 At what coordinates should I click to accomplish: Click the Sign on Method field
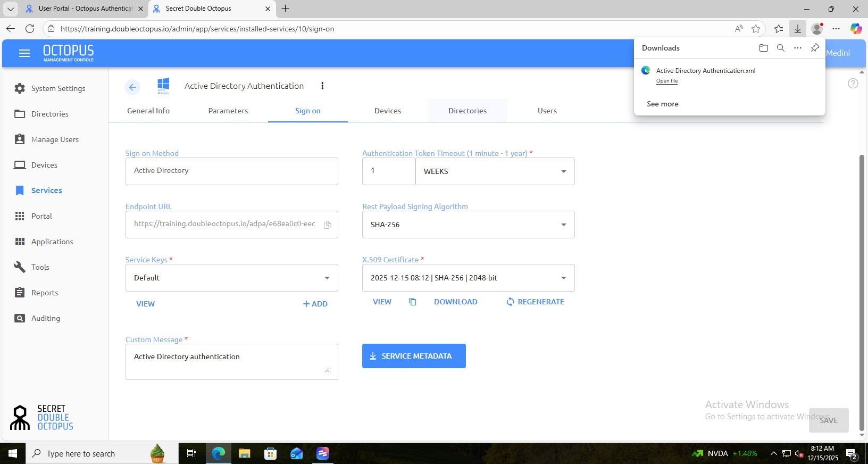click(x=231, y=171)
